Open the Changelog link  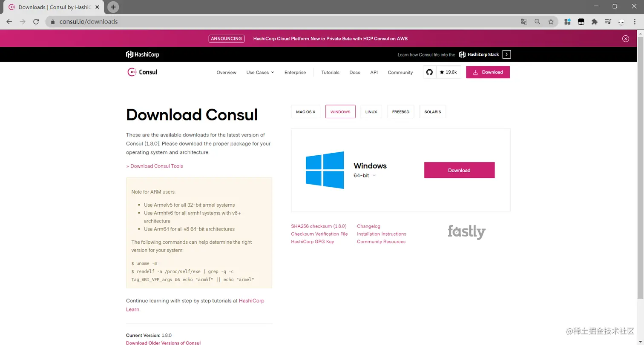369,226
